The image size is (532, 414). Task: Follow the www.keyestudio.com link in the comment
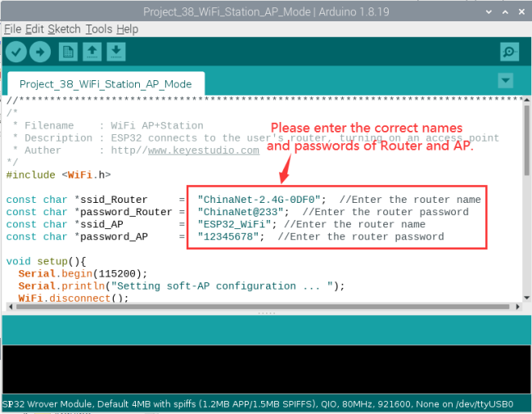204,151
